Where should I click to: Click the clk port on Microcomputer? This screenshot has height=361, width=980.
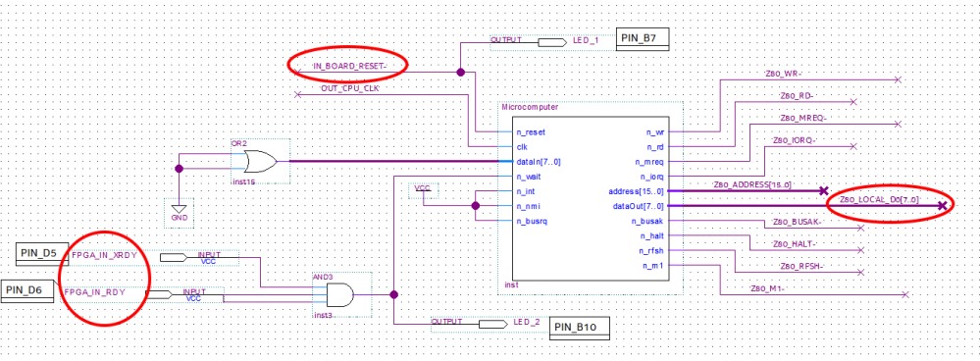pos(522,147)
